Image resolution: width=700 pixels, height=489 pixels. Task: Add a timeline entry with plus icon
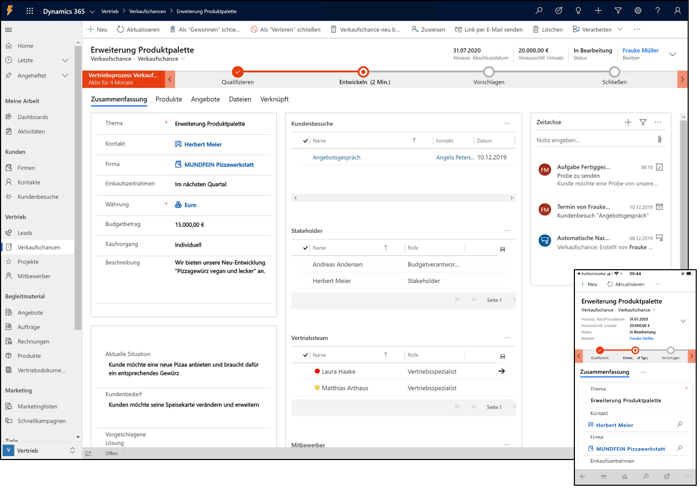point(628,122)
